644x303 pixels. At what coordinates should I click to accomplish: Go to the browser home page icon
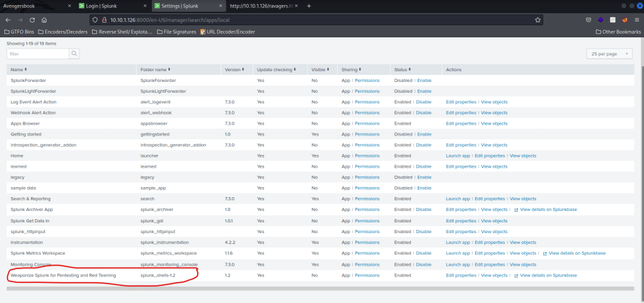[45, 20]
